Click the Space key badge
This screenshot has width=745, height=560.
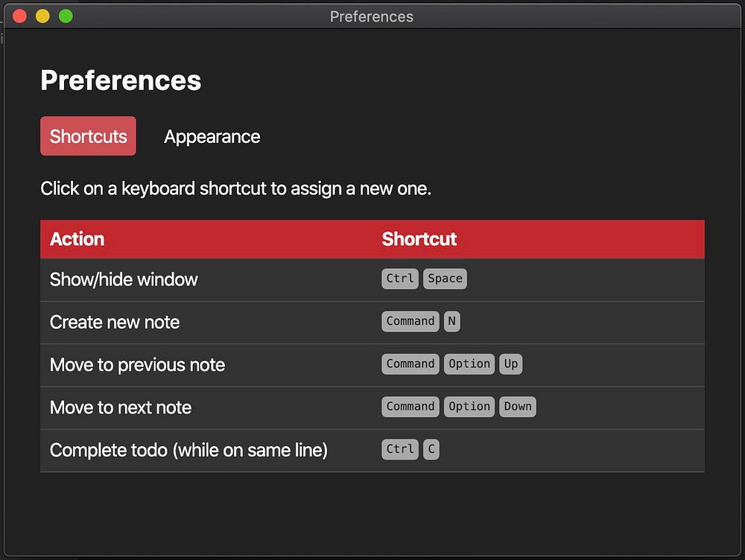tap(445, 279)
